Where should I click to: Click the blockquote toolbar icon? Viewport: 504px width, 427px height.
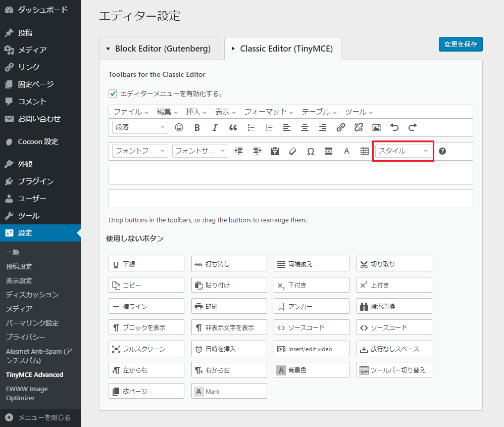pyautogui.click(x=233, y=128)
